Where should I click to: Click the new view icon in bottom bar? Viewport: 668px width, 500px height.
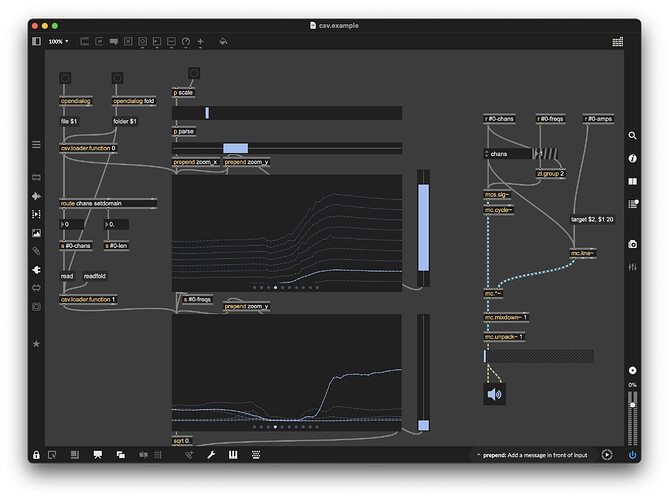[x=75, y=455]
